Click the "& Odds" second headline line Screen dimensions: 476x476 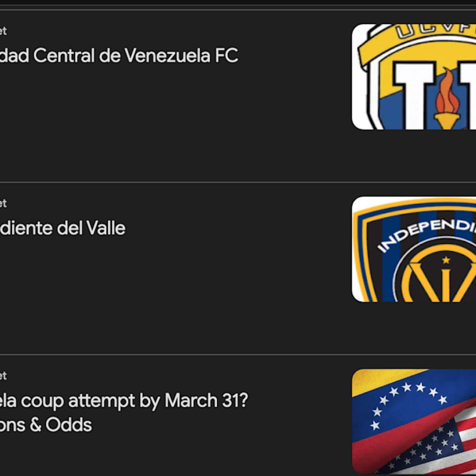tap(46, 425)
